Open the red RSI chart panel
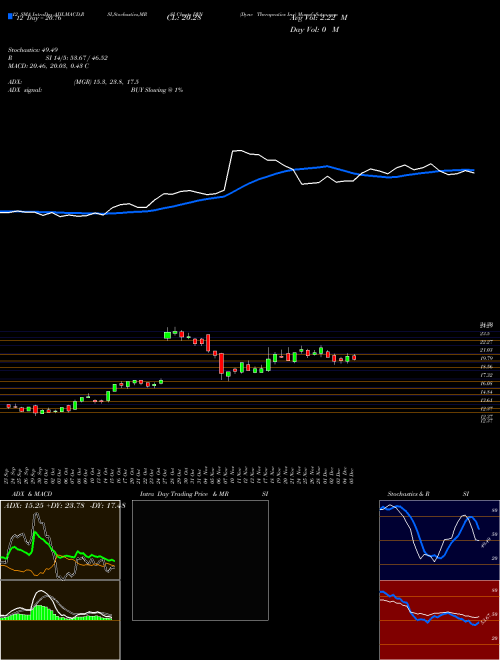 click(x=439, y=620)
